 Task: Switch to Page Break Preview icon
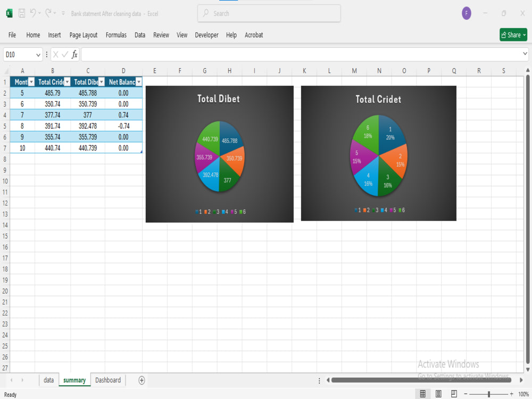(x=454, y=394)
